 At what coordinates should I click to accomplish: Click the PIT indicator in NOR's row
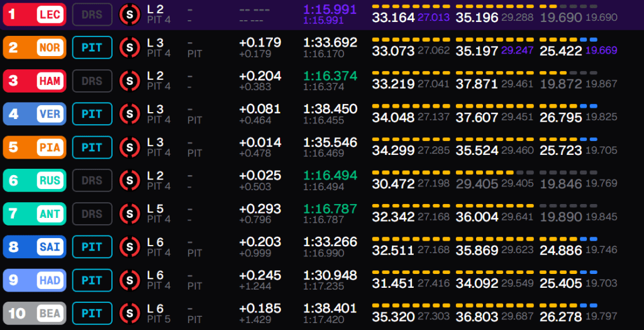click(92, 48)
